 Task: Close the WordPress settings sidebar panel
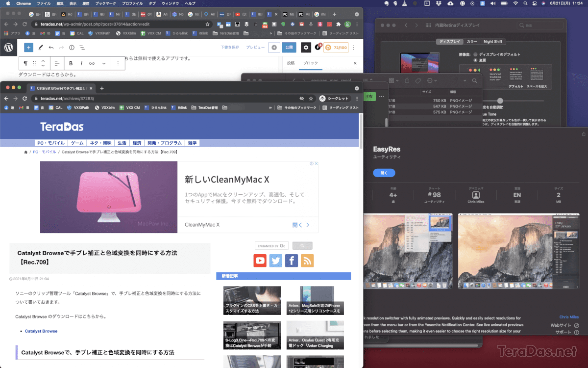pyautogui.click(x=355, y=63)
